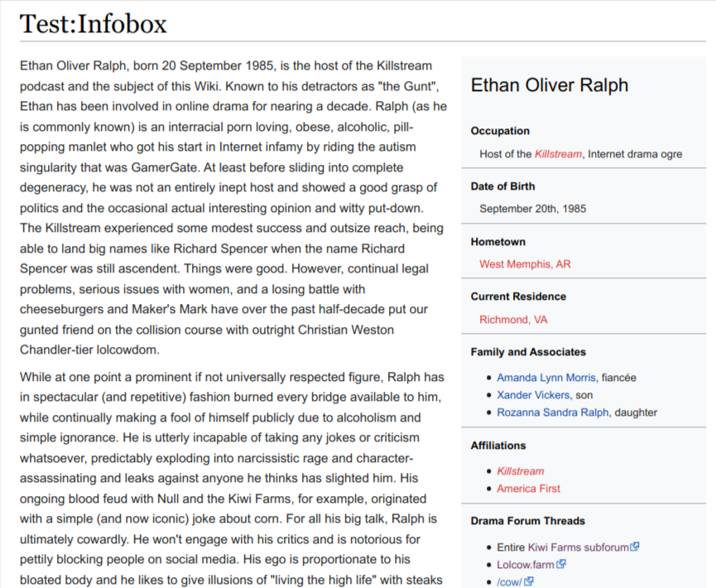Click the external-link icon beside Kiwi Farms subforum
The height and width of the screenshot is (588, 716).
[x=635, y=547]
